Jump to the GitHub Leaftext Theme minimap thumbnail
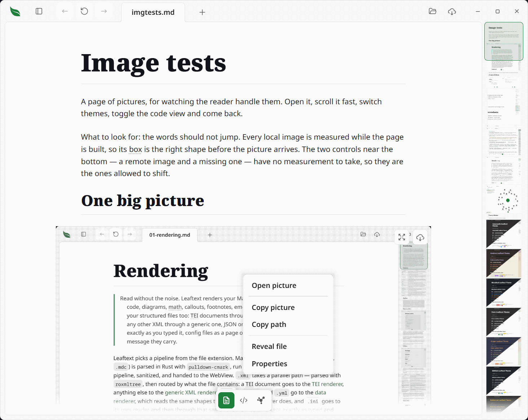Viewport: 528px width, 420px height. (503, 381)
